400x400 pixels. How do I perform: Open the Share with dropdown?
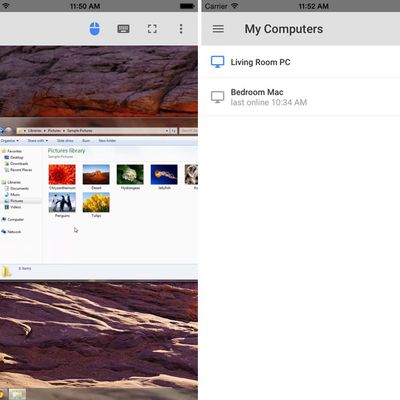pyautogui.click(x=38, y=141)
